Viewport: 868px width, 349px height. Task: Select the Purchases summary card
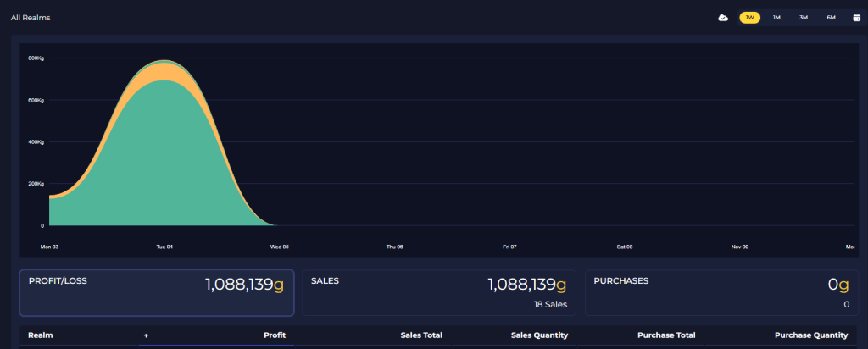(x=721, y=292)
